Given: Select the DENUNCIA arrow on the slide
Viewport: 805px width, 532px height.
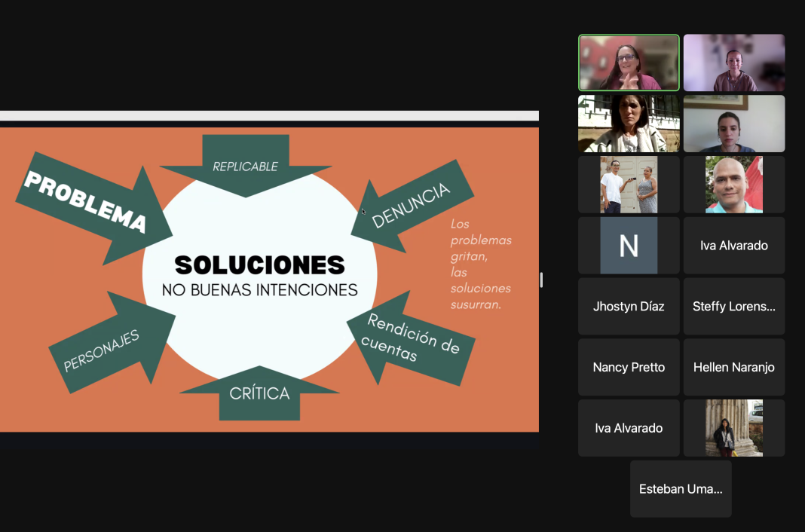Looking at the screenshot, I should (412, 203).
